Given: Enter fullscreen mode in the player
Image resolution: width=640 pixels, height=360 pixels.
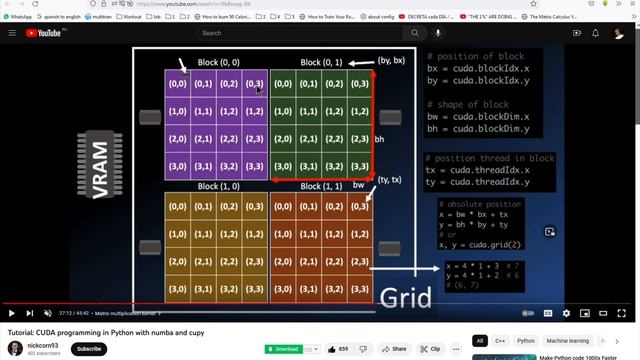Looking at the screenshot, I should 622,313.
